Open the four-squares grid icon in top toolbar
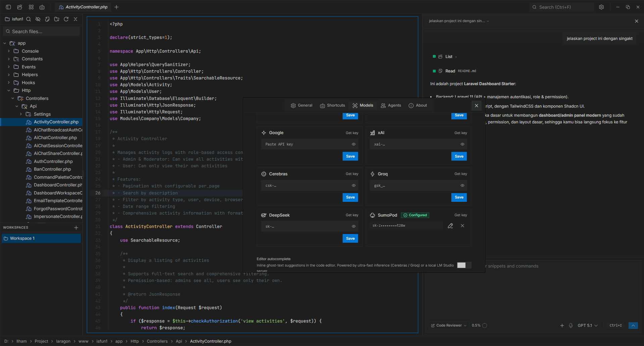Image resolution: width=644 pixels, height=346 pixels. pyautogui.click(x=31, y=7)
